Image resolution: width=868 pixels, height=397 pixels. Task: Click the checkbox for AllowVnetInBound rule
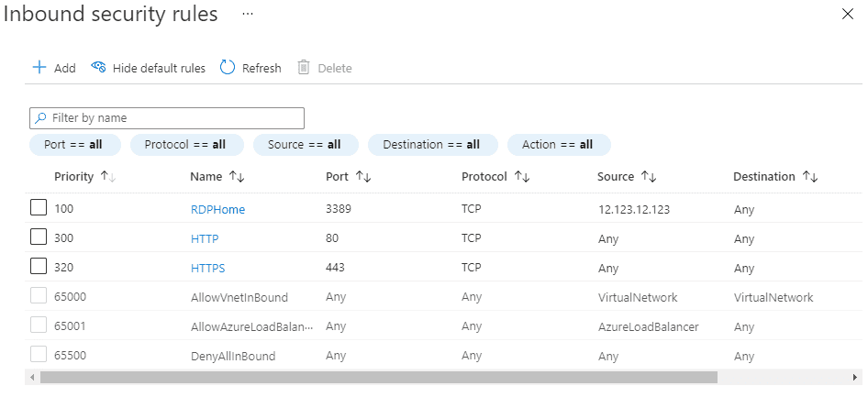[39, 296]
